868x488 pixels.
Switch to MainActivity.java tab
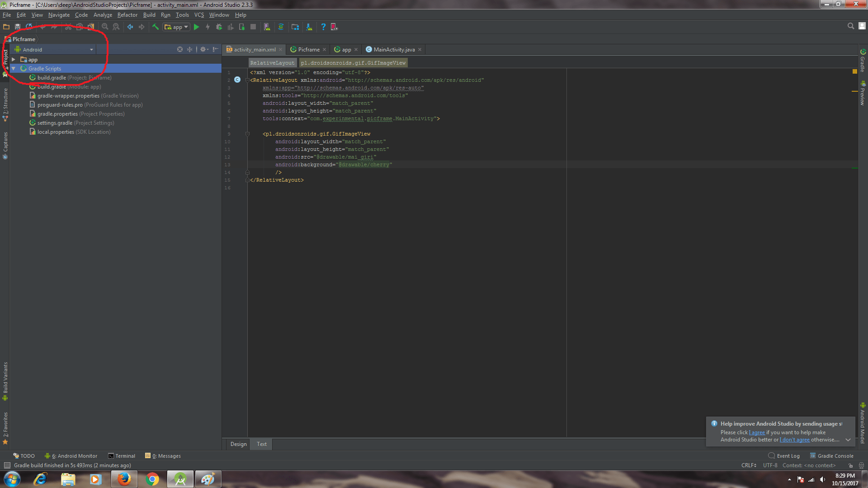pos(393,50)
